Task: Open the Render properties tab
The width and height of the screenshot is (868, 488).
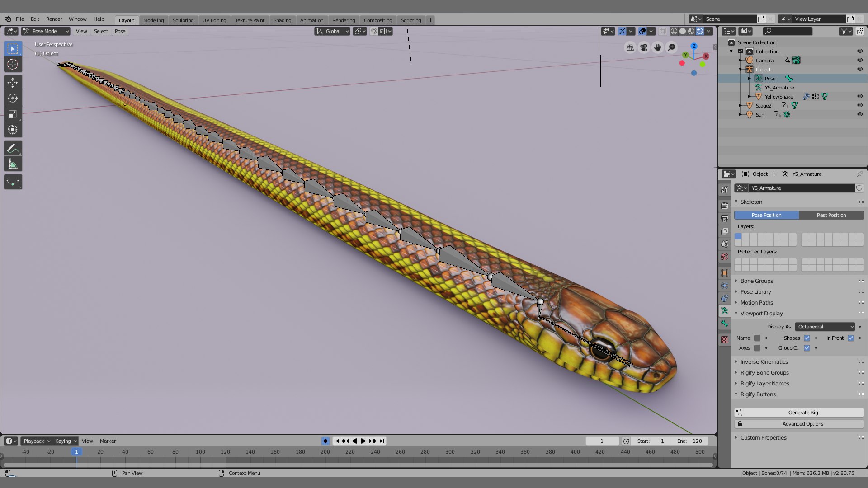Action: pyautogui.click(x=725, y=206)
